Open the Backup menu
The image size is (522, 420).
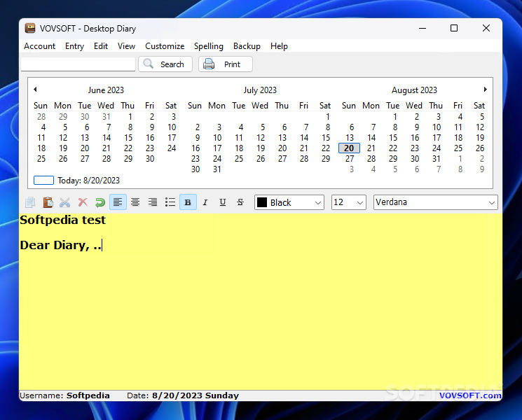point(247,46)
